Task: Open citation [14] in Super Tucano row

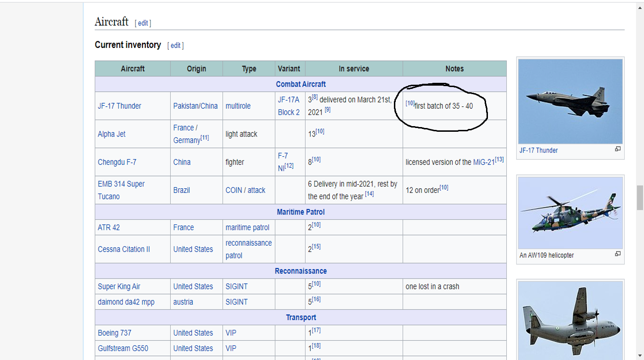Action: click(369, 194)
